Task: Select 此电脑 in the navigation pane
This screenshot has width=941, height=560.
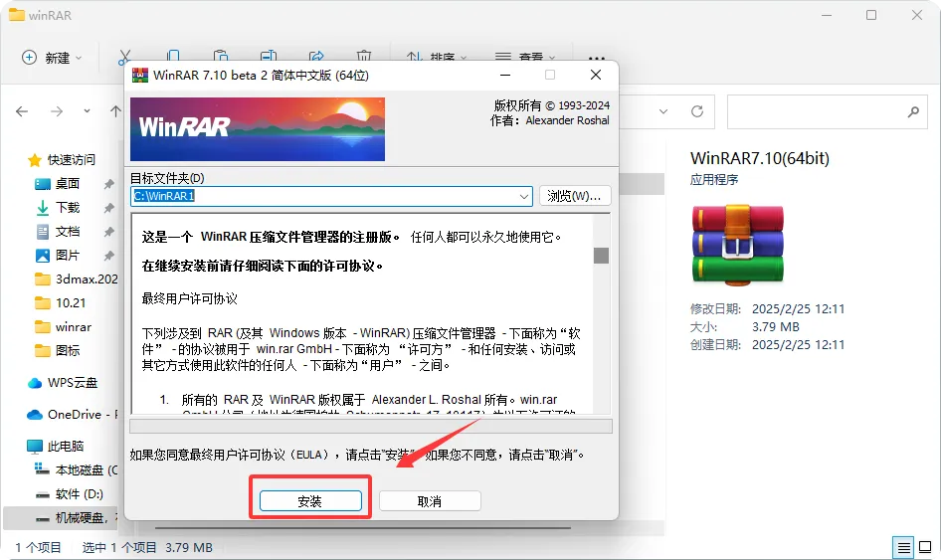Action: coord(56,446)
